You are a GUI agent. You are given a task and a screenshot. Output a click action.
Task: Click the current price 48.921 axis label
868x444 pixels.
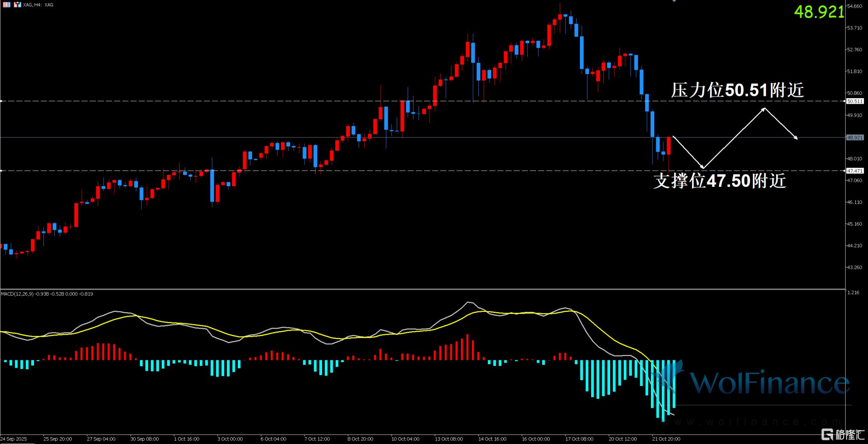855,137
